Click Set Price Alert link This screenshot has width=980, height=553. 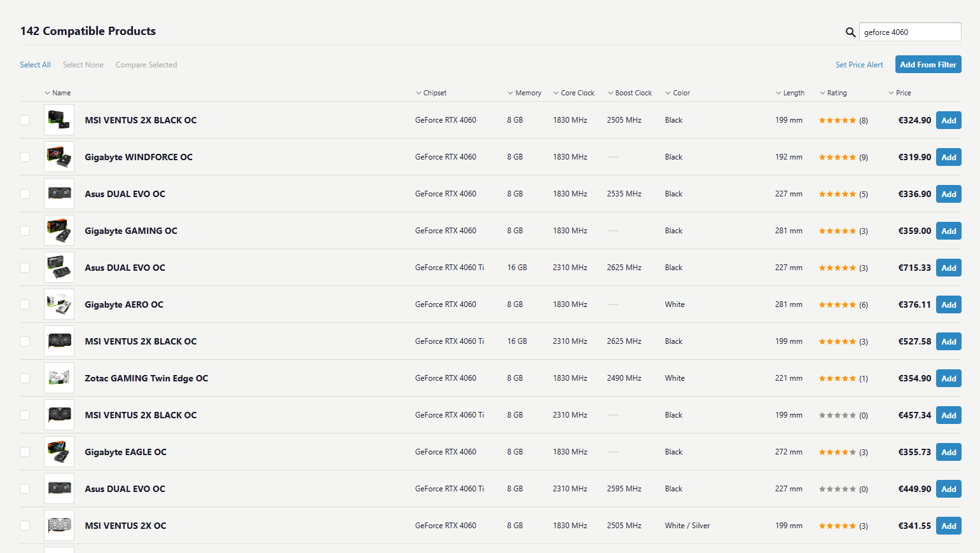859,65
